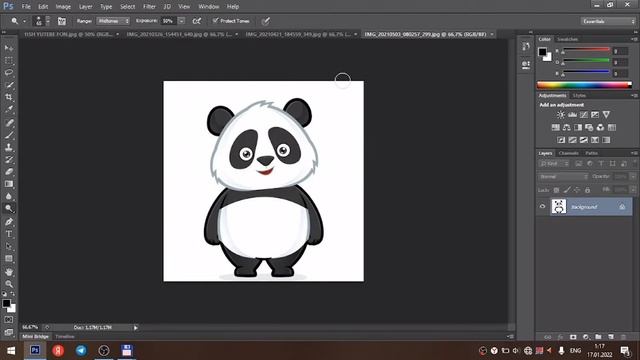
Task: Select the Brush tool
Action: coord(9,135)
